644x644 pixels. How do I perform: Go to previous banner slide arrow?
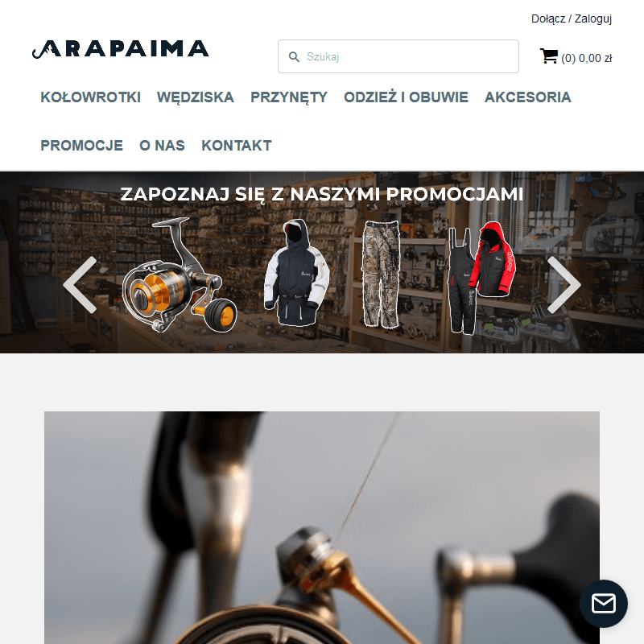(x=80, y=285)
